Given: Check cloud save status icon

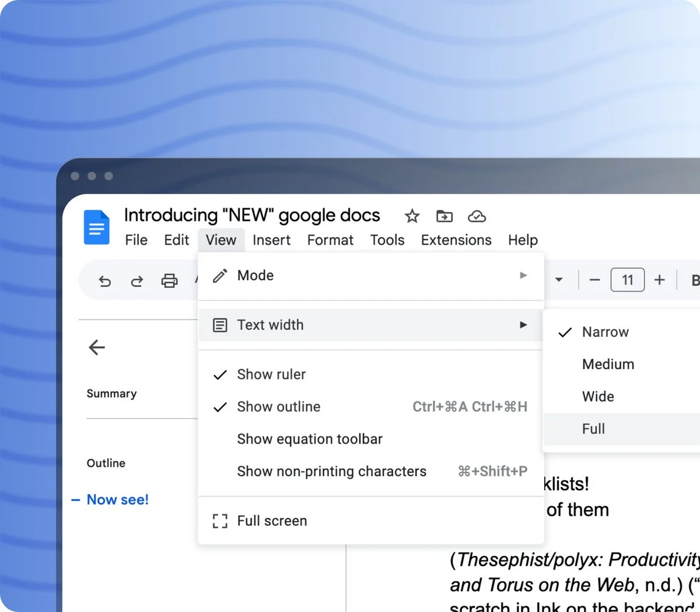Looking at the screenshot, I should tap(477, 216).
